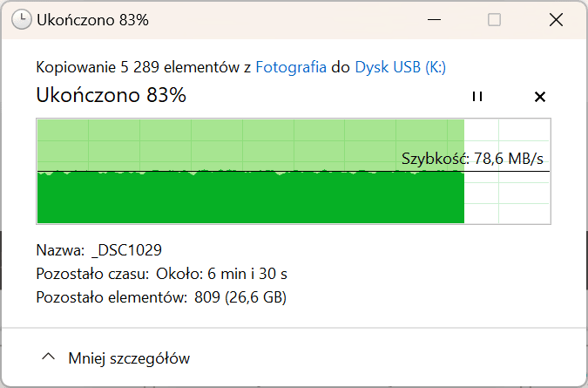This screenshot has width=588, height=388.
Task: Click the Szybkość: 78,6 MB/s speed label
Action: coord(472,159)
